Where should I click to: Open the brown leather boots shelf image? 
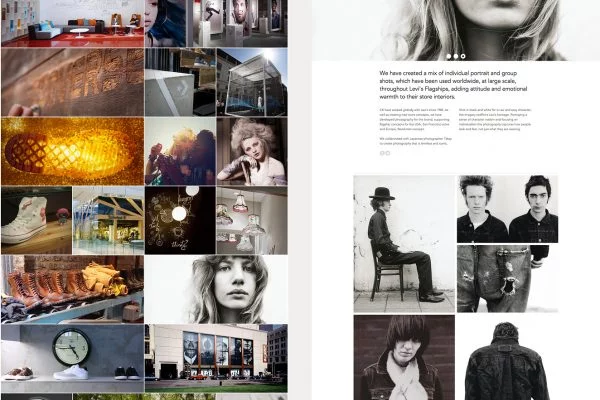72,287
